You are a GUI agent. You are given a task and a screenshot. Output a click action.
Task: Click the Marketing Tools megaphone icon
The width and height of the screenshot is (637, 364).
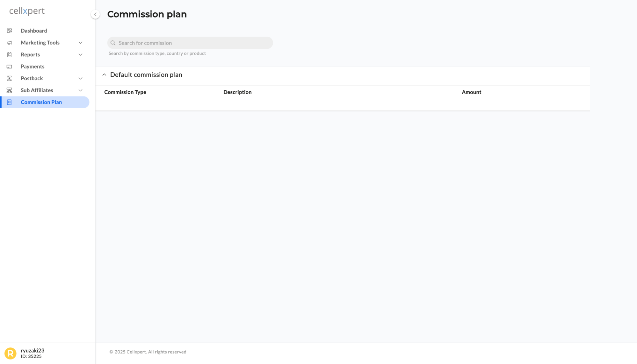(10, 43)
